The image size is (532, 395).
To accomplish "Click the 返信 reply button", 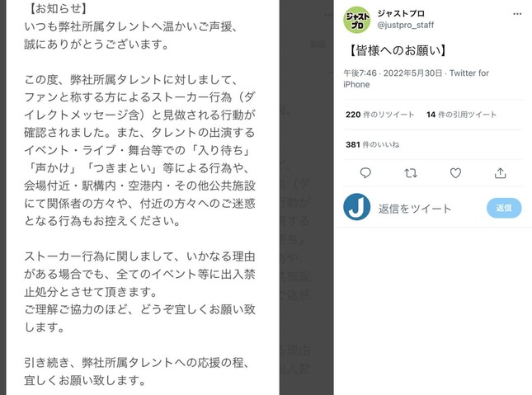I will (504, 208).
